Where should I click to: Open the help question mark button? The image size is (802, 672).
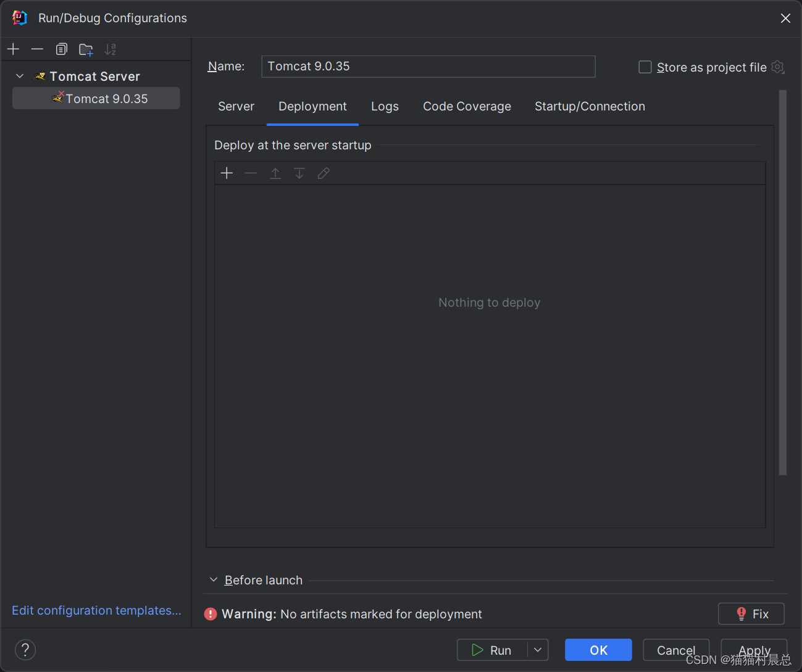pyautogui.click(x=25, y=649)
